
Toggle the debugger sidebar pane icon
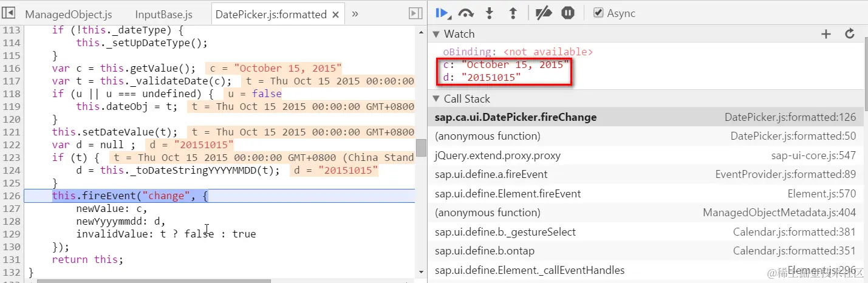click(x=415, y=13)
